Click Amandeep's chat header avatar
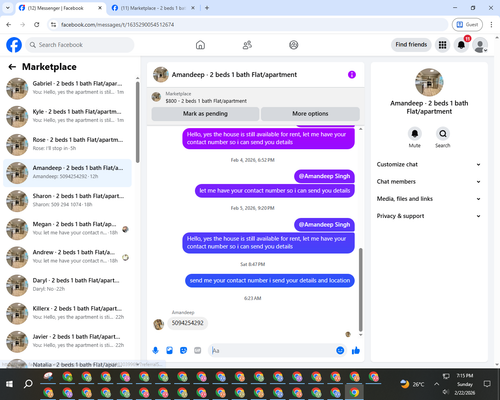Viewport: 500px width, 400px height. (x=161, y=74)
